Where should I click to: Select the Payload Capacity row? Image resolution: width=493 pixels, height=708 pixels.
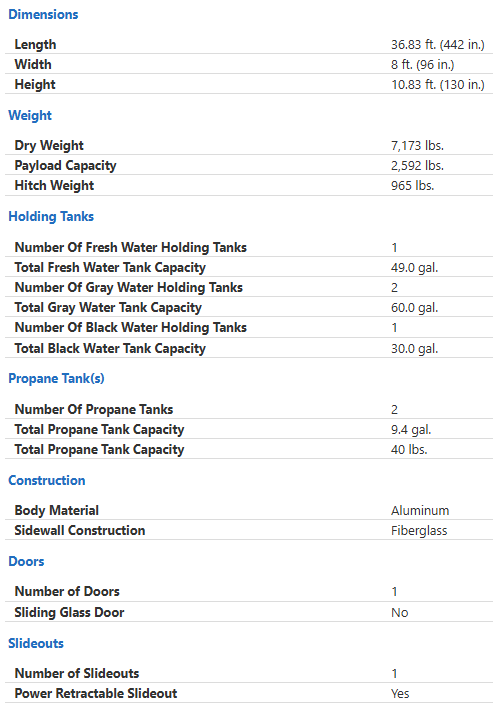(x=249, y=165)
